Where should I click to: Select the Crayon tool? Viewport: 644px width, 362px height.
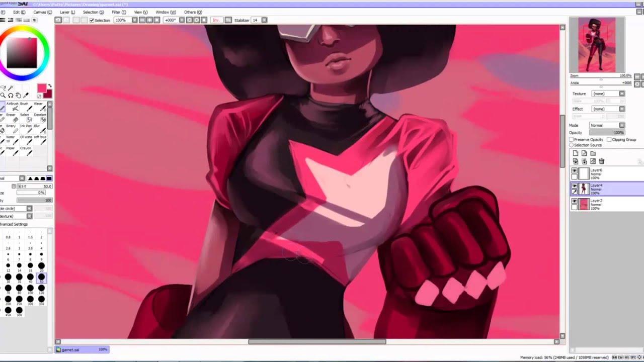tap(26, 151)
